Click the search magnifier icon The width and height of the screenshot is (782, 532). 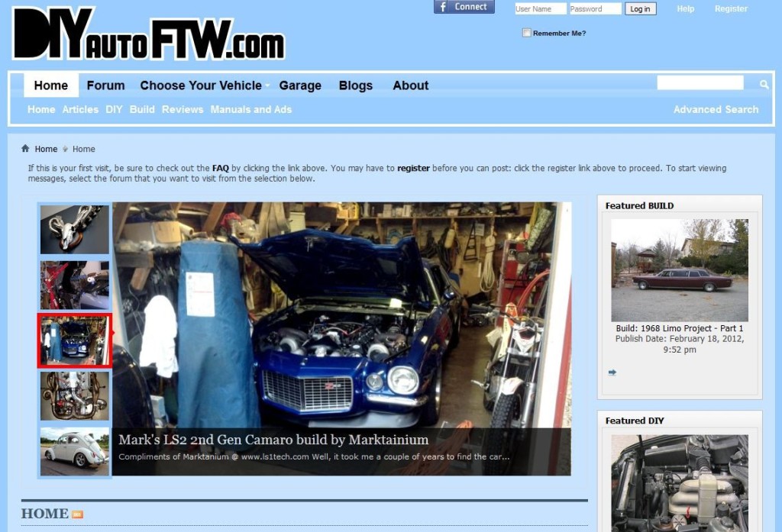(x=764, y=82)
